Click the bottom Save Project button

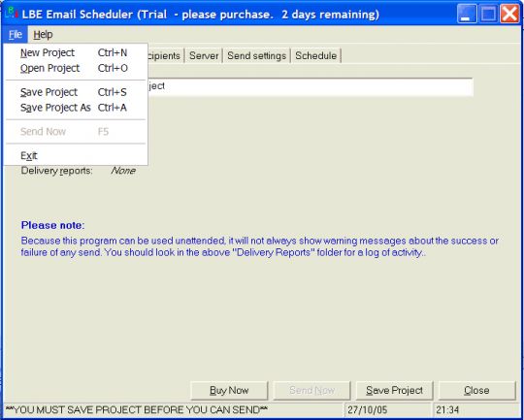(x=394, y=390)
